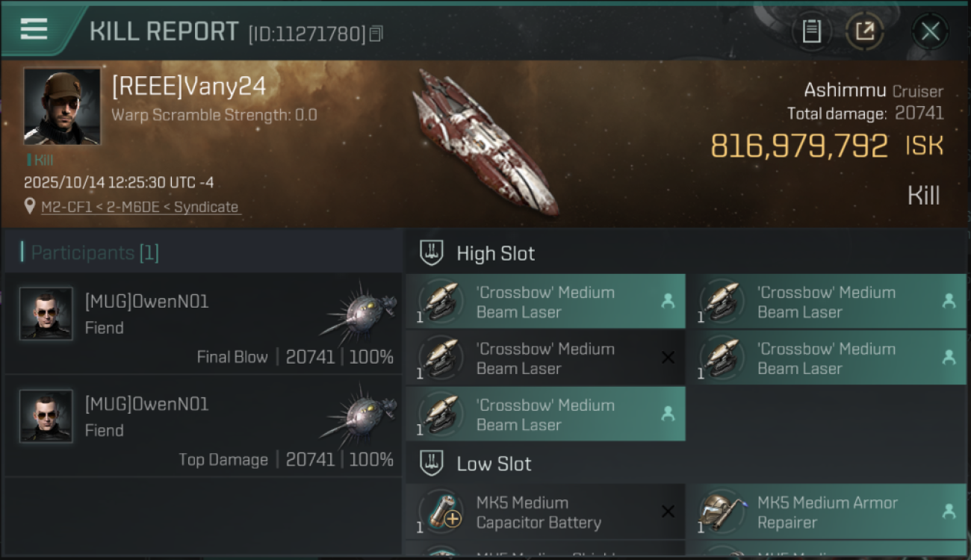Select the MK5 Medium Capacitor Battery item
The height and width of the screenshot is (560, 971).
point(545,512)
